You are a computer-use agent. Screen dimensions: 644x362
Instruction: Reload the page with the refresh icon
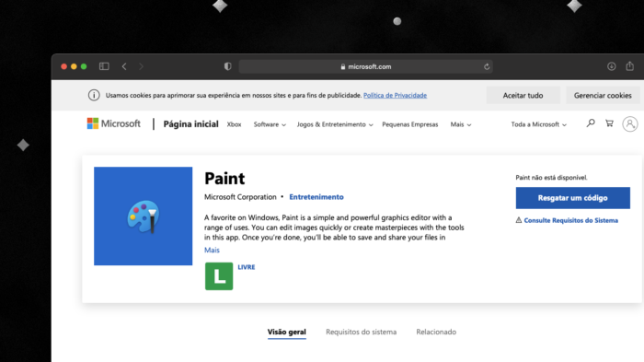487,66
